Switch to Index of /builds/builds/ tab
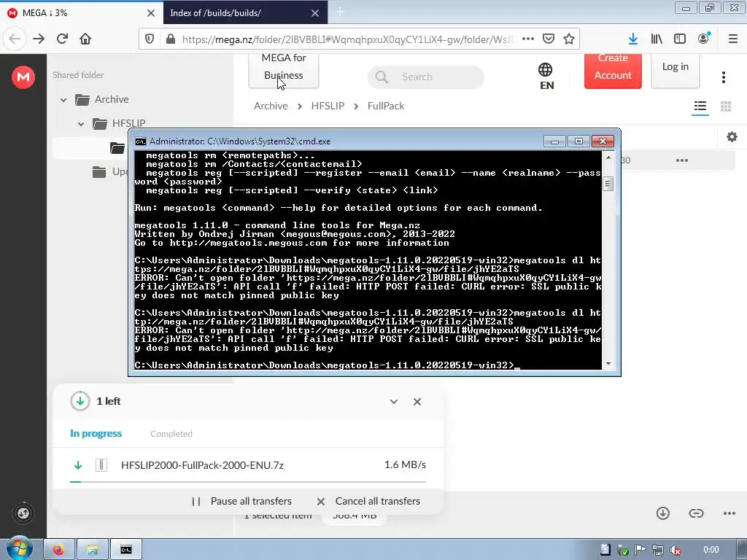This screenshot has height=560, width=747. pyautogui.click(x=245, y=13)
